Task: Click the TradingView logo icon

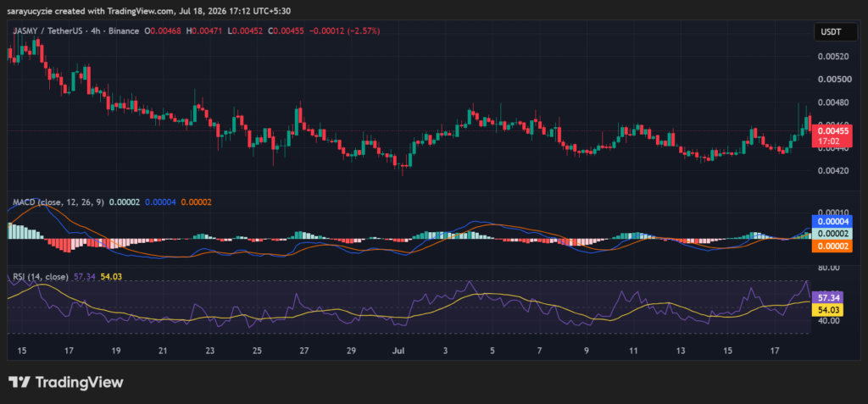Action: pos(19,382)
